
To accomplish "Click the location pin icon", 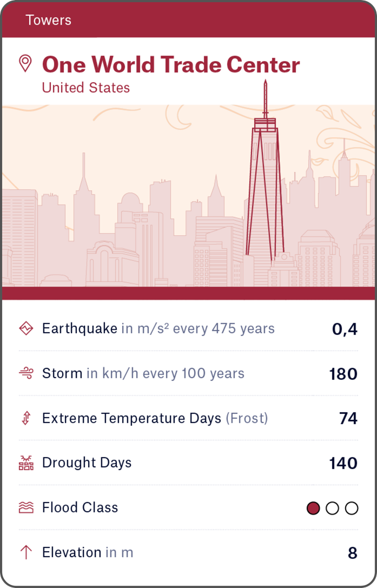I will click(x=25, y=64).
